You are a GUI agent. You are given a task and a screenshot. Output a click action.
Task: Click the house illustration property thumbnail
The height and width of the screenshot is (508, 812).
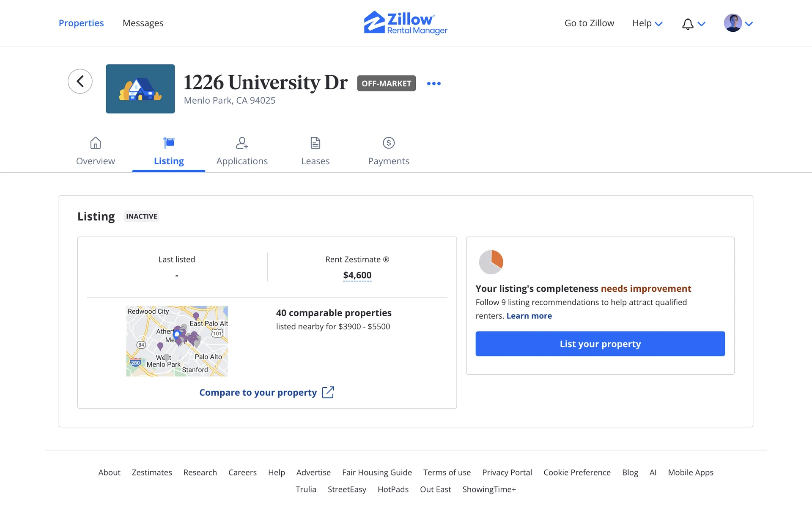(140, 89)
